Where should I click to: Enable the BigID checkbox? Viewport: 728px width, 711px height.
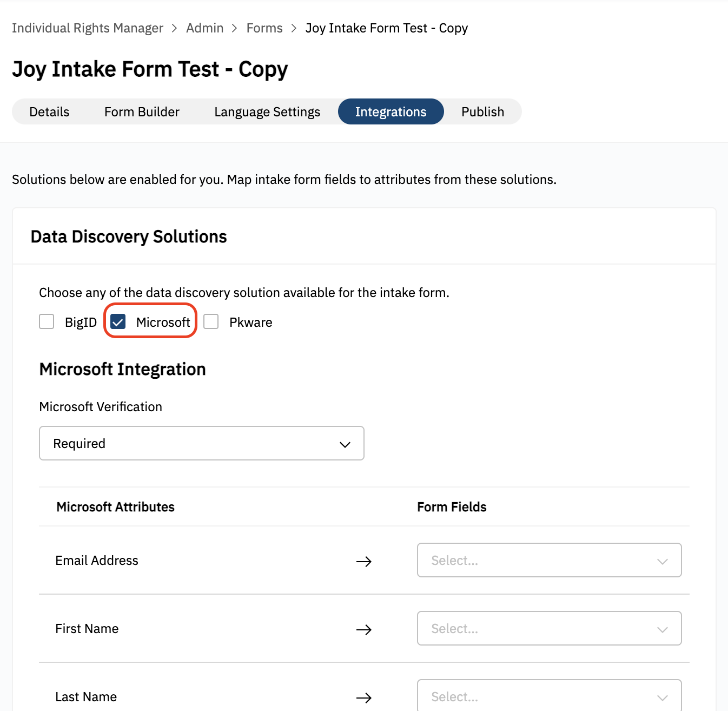click(x=47, y=321)
